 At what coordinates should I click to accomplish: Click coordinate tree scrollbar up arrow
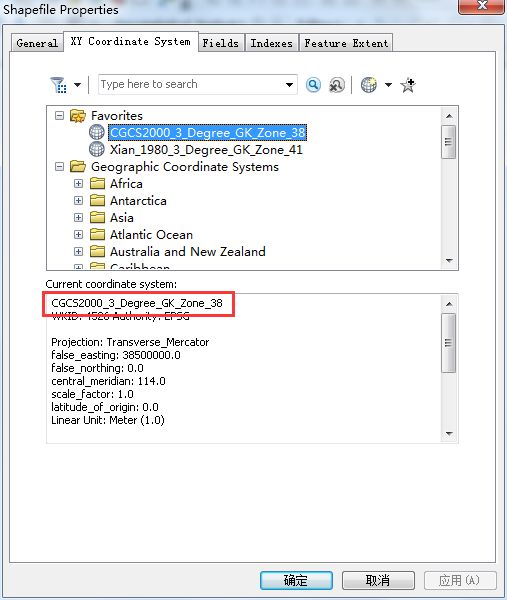pyautogui.click(x=449, y=116)
